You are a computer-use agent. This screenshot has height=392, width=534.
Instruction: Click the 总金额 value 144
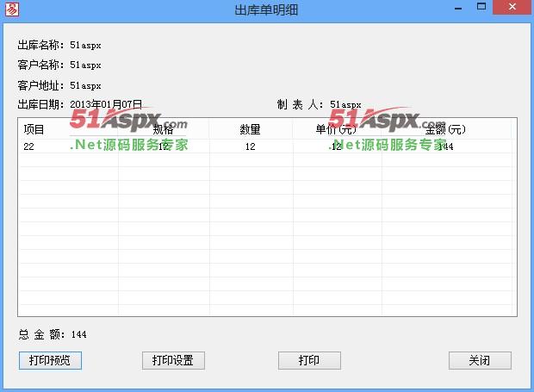pyautogui.click(x=78, y=334)
